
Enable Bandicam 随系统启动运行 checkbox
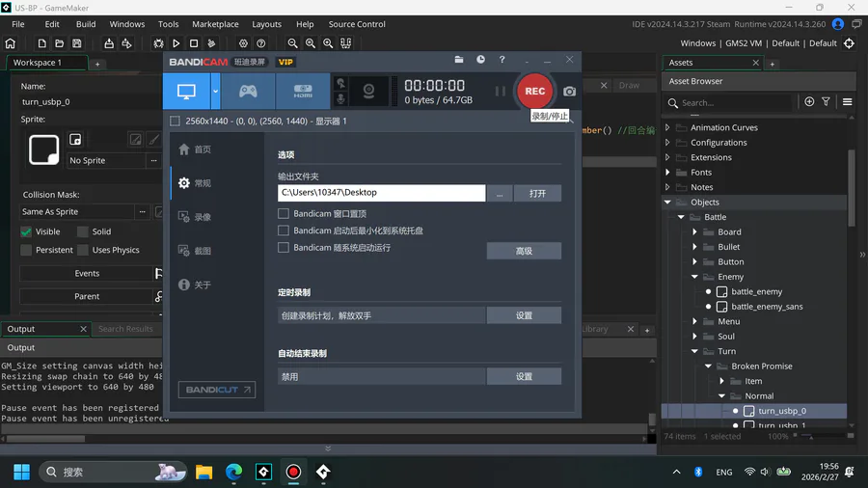[x=284, y=247]
